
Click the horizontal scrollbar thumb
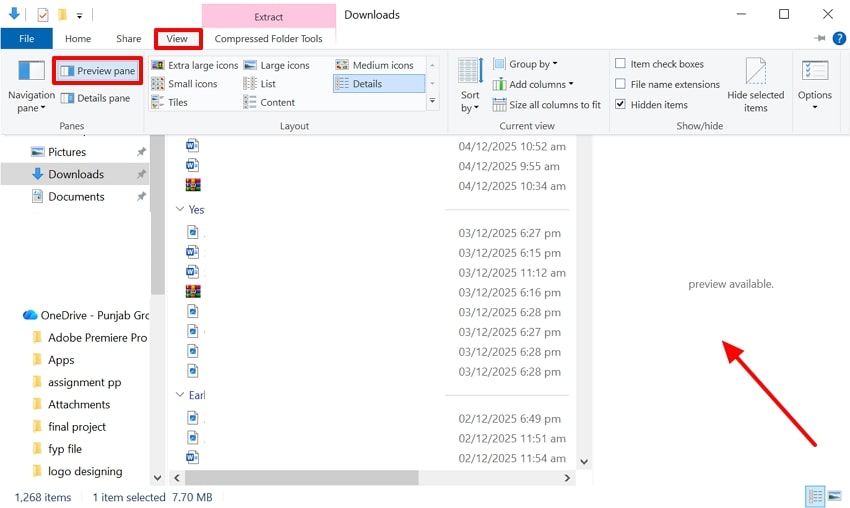coord(301,478)
